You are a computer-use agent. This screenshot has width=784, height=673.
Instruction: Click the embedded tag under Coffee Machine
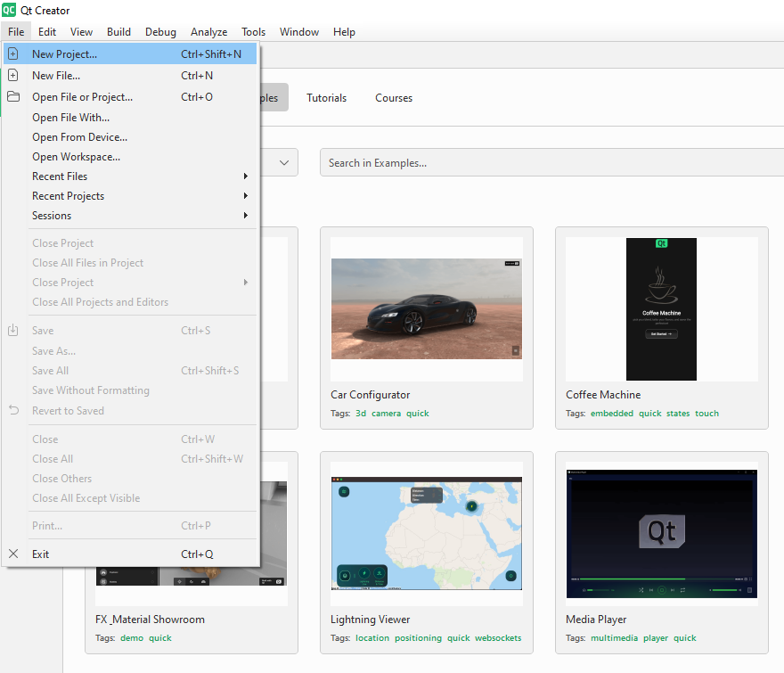pos(612,414)
